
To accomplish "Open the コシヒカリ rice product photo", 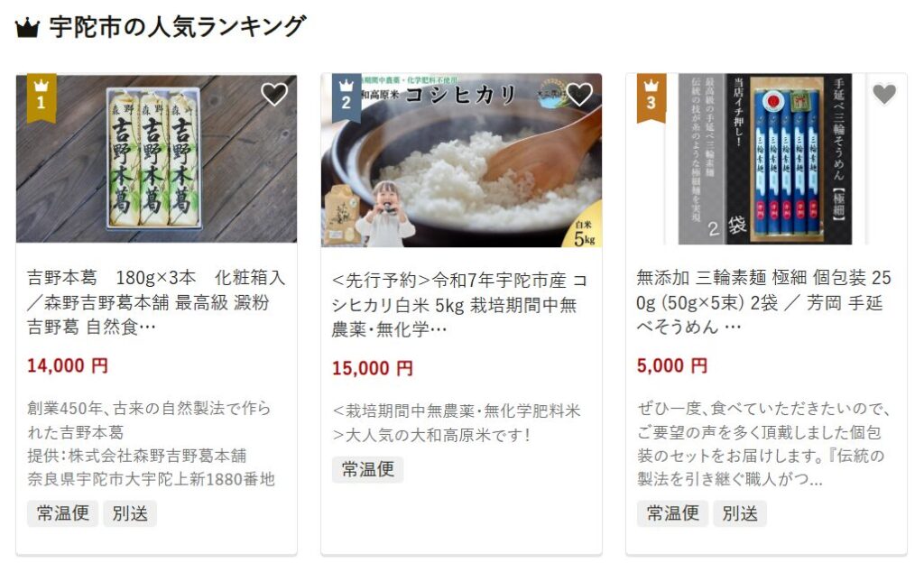I will [x=461, y=161].
